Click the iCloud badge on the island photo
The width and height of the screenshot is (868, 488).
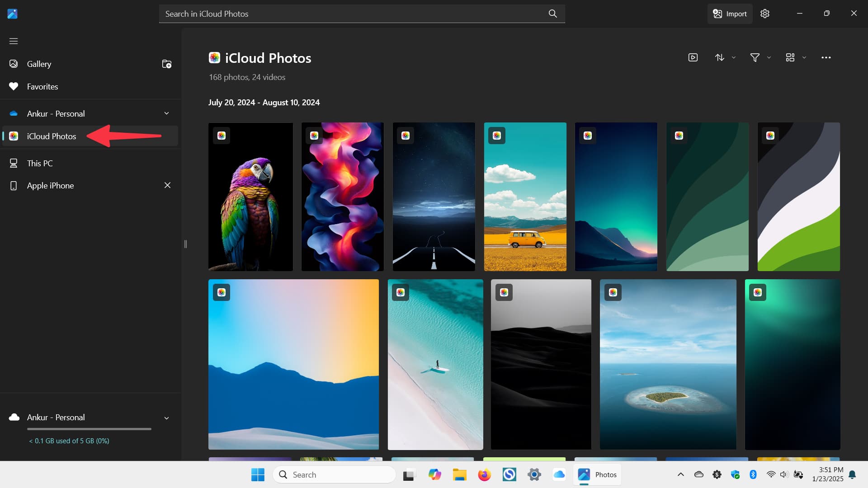pos(613,292)
